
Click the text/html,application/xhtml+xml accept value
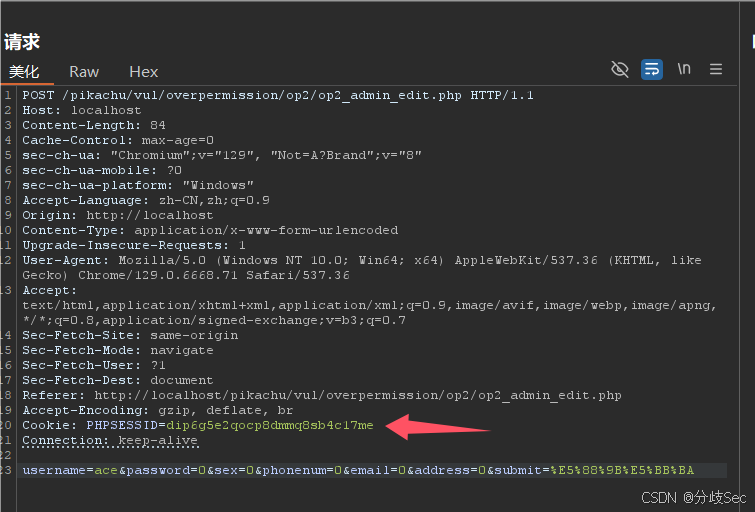point(369,305)
